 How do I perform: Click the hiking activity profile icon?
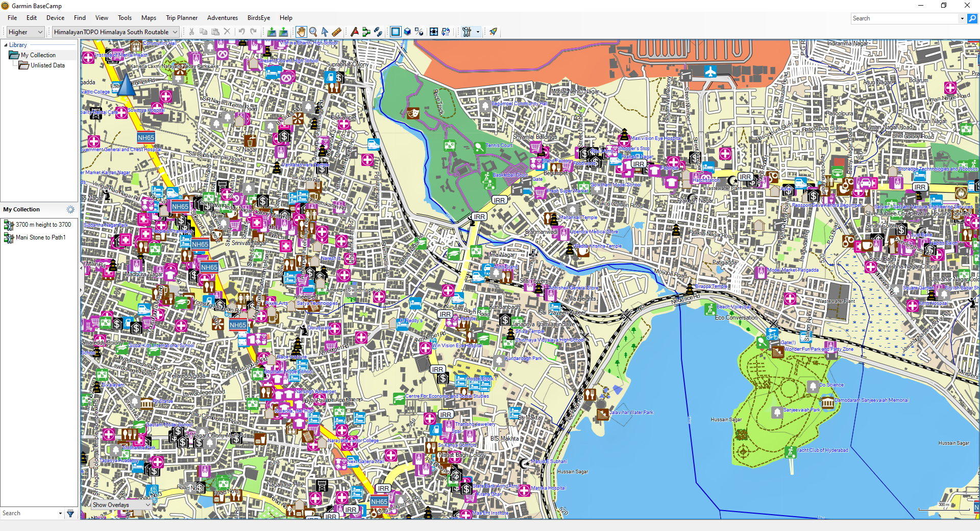(x=467, y=32)
